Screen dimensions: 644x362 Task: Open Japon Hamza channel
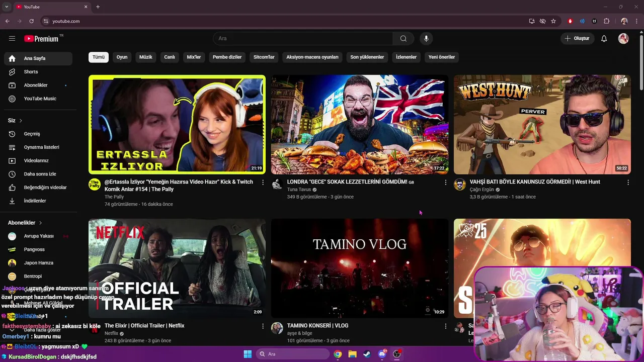(x=38, y=263)
